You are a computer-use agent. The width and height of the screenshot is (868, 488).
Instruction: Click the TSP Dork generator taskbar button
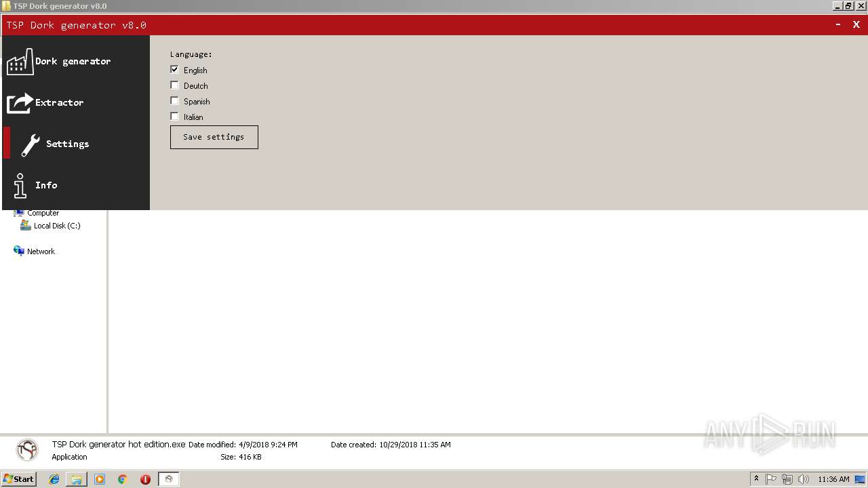168,479
